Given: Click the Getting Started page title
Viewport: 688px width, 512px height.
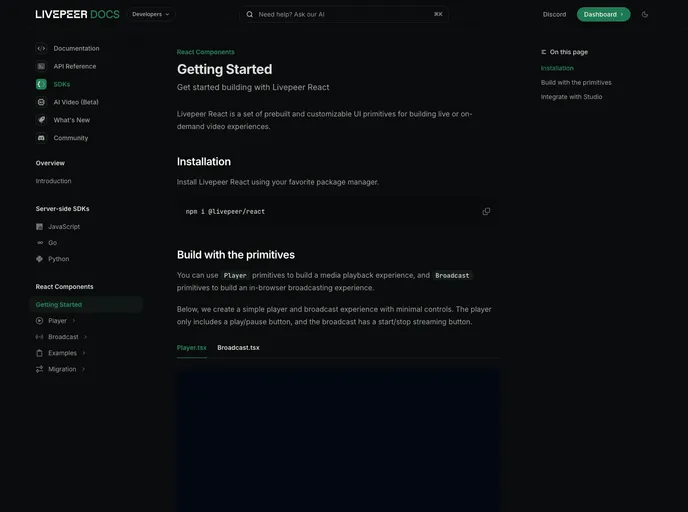Looking at the screenshot, I should click(224, 69).
